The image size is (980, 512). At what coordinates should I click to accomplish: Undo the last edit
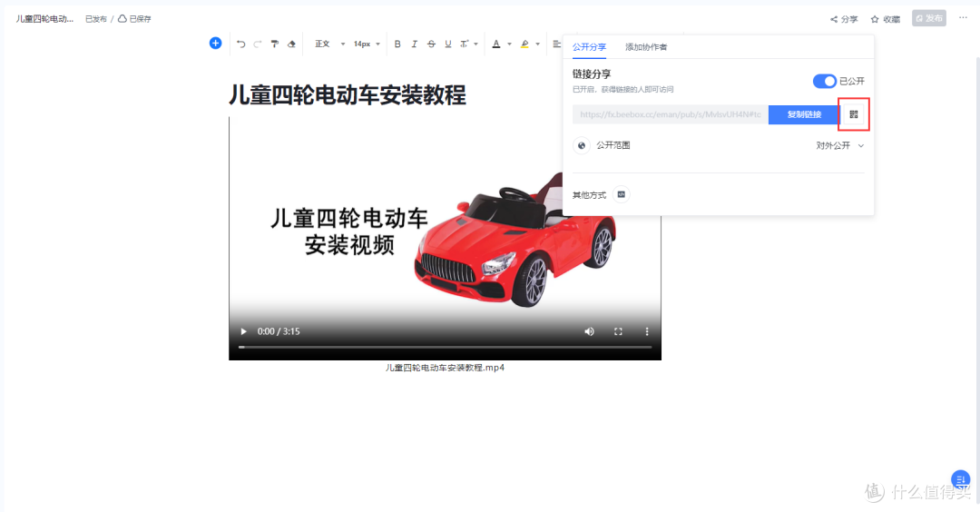click(241, 44)
